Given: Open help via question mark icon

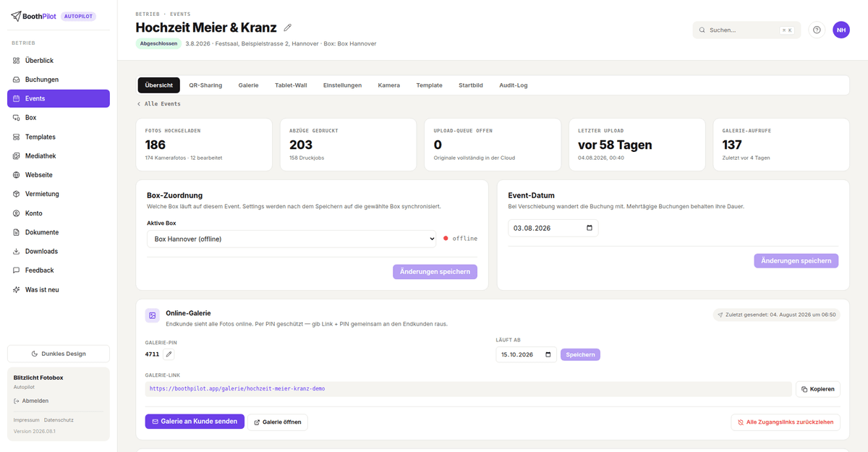Looking at the screenshot, I should pyautogui.click(x=817, y=30).
